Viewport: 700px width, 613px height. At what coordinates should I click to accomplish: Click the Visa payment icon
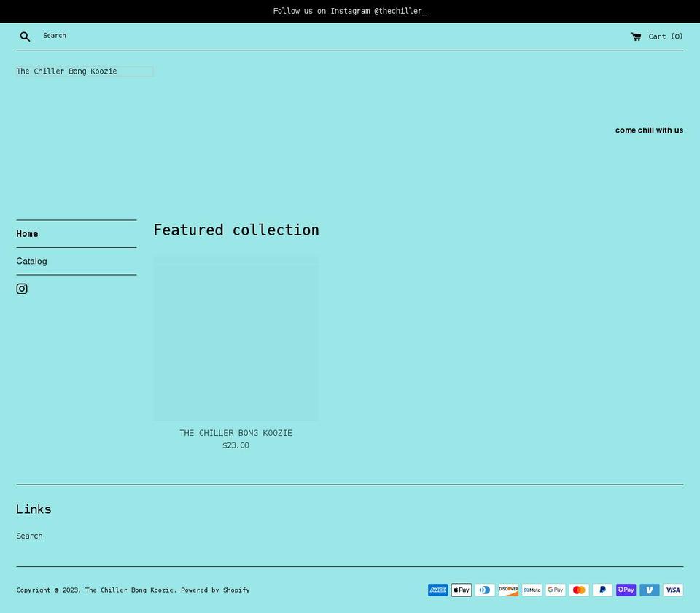[672, 590]
